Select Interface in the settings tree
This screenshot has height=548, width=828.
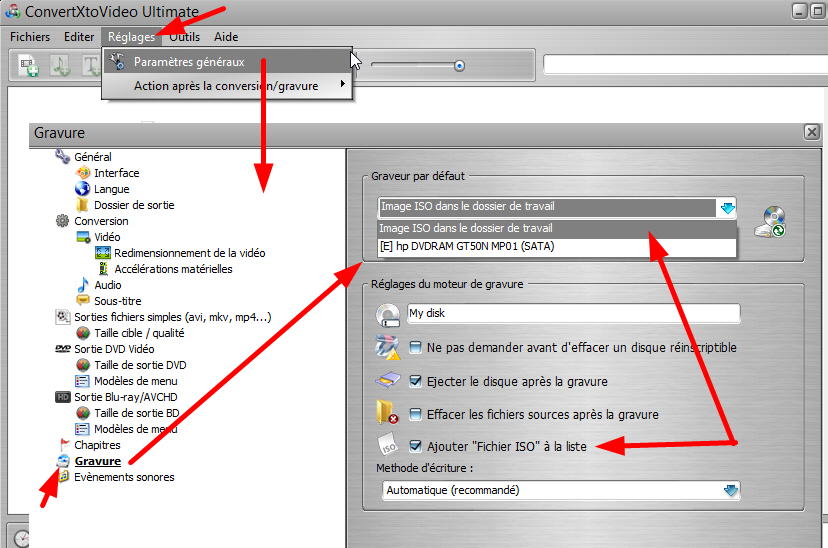[117, 173]
